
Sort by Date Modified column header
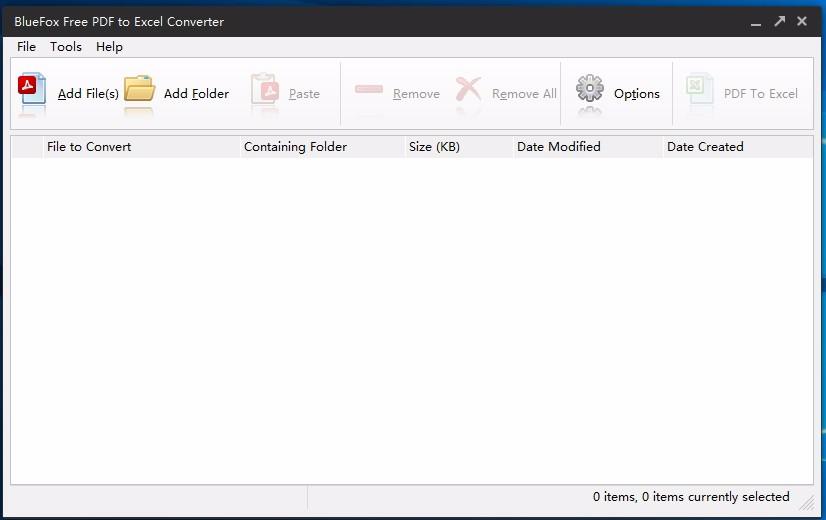[588, 146]
